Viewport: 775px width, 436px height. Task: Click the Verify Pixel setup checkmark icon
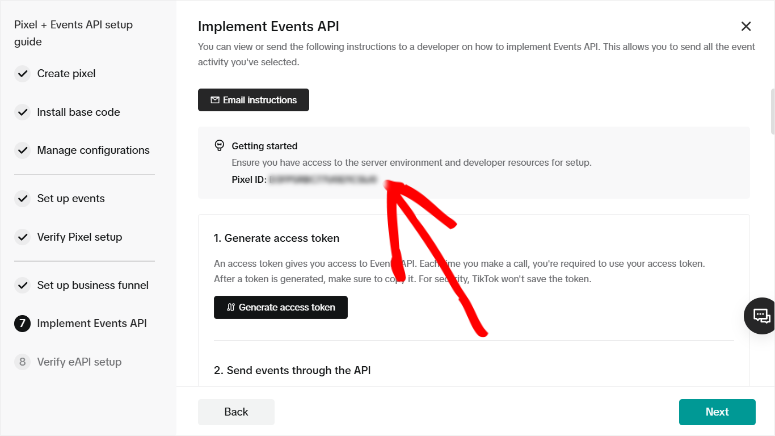(x=22, y=237)
